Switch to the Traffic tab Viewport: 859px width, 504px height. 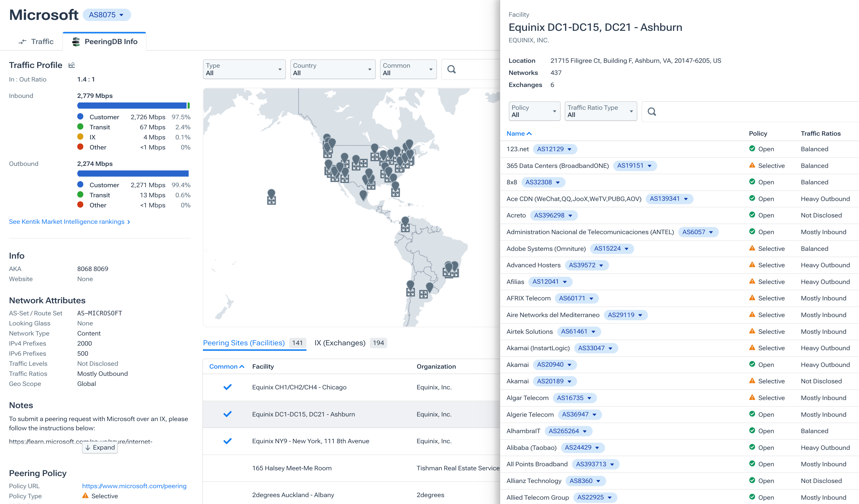click(36, 41)
